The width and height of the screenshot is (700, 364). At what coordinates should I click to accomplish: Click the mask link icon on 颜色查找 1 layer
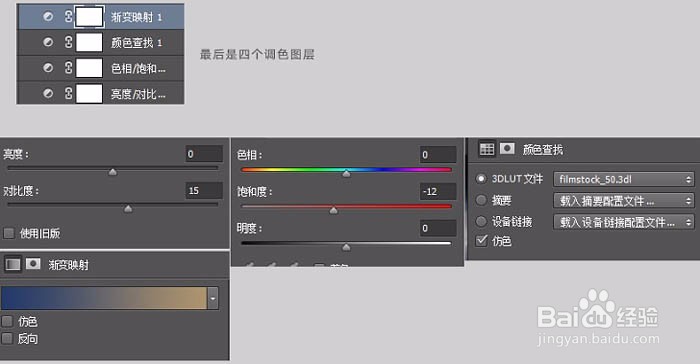click(68, 42)
